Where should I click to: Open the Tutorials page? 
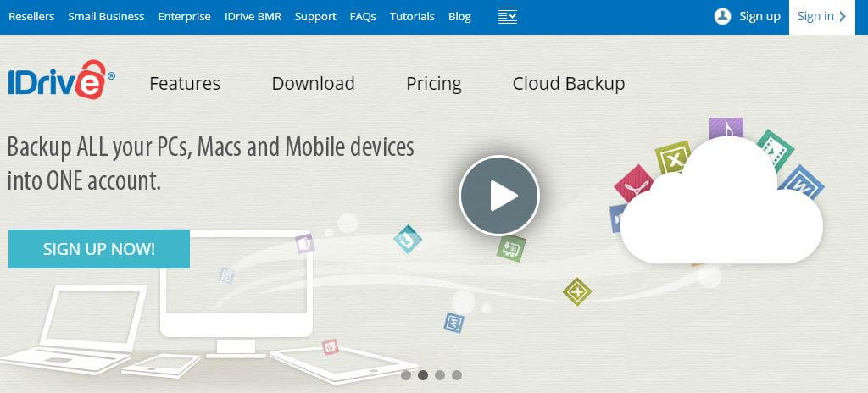click(412, 17)
